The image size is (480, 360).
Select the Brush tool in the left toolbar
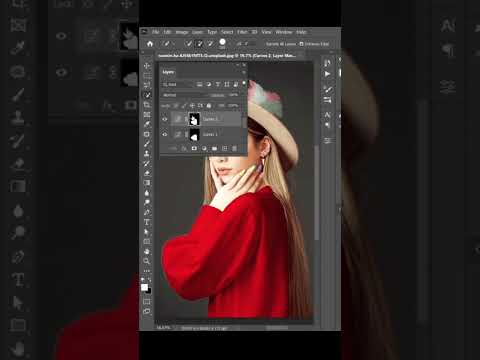click(147, 144)
